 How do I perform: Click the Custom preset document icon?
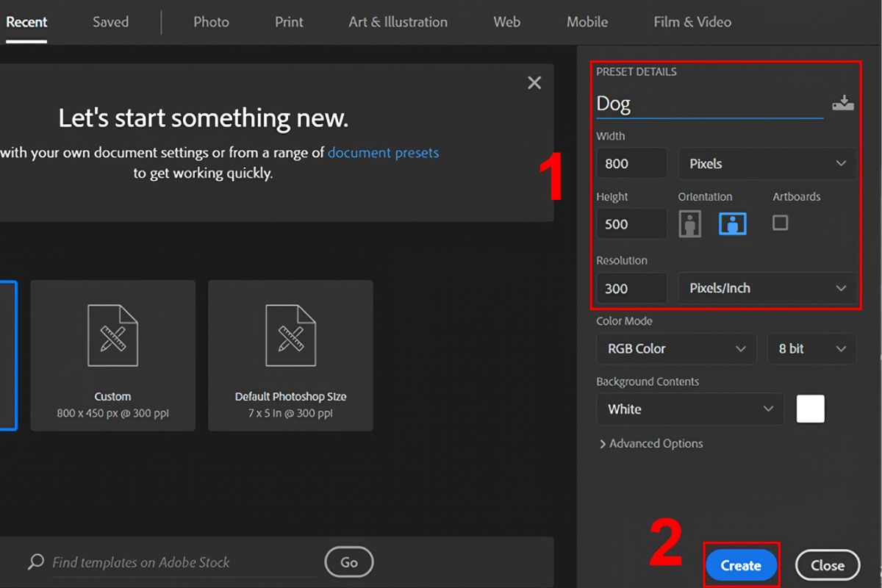pos(112,336)
